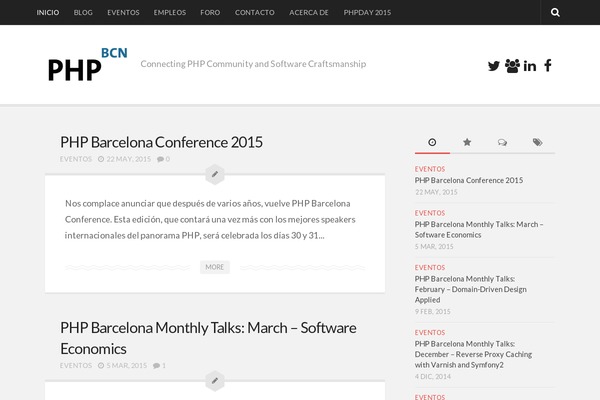Open the search icon in top bar
600x400 pixels.
[555, 13]
